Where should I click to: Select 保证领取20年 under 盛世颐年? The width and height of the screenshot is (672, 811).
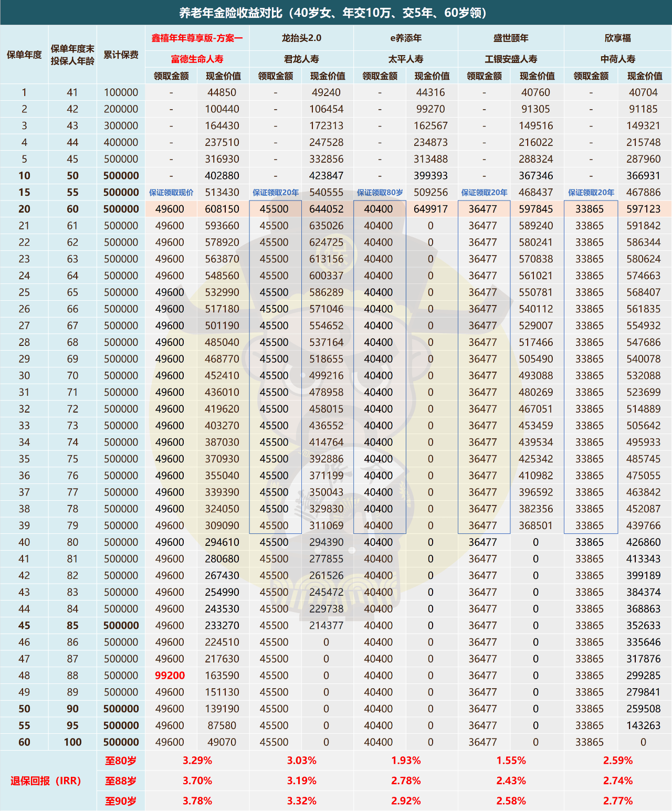pos(484,193)
